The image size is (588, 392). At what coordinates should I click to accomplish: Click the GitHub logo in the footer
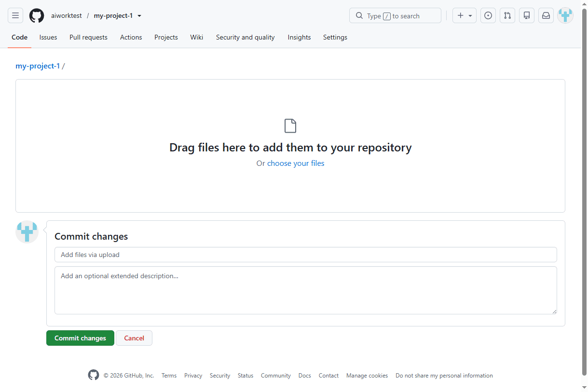pos(94,375)
